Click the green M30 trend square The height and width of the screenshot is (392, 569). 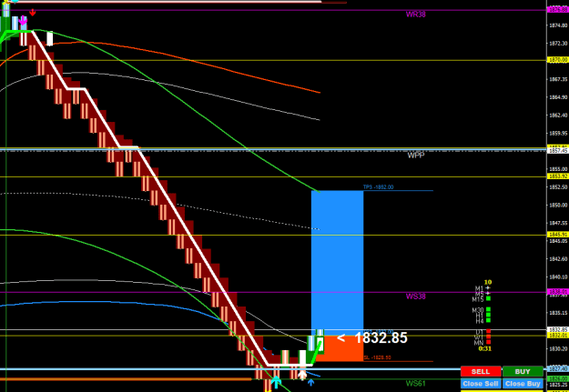[x=489, y=309]
